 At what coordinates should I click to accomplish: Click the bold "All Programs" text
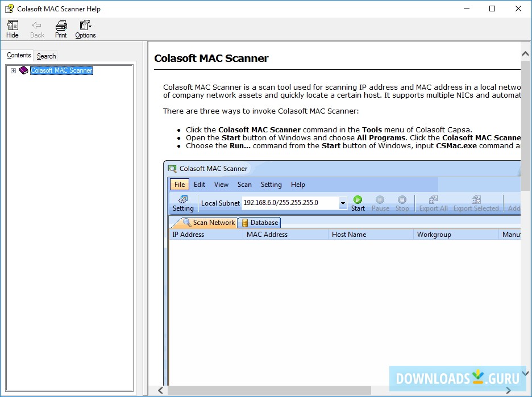[x=381, y=137]
